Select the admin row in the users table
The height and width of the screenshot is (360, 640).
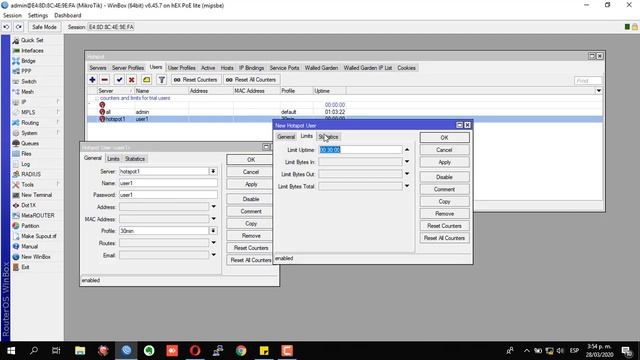coord(344,112)
